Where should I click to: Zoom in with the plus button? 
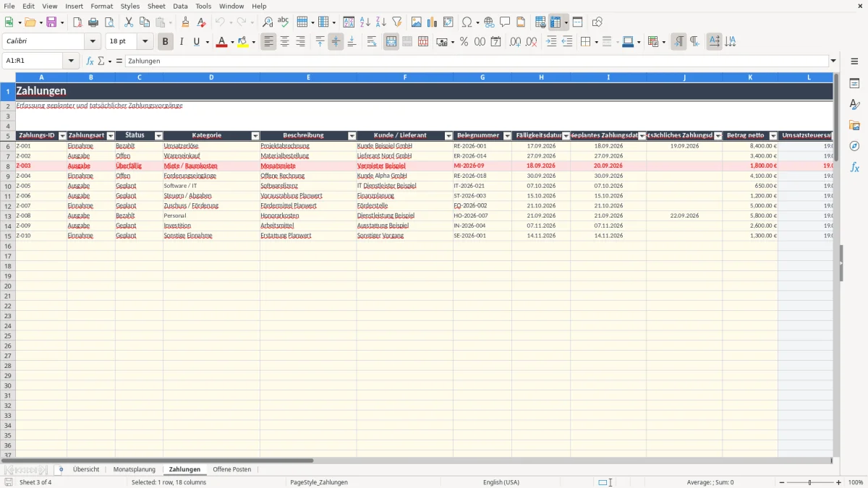point(839,482)
